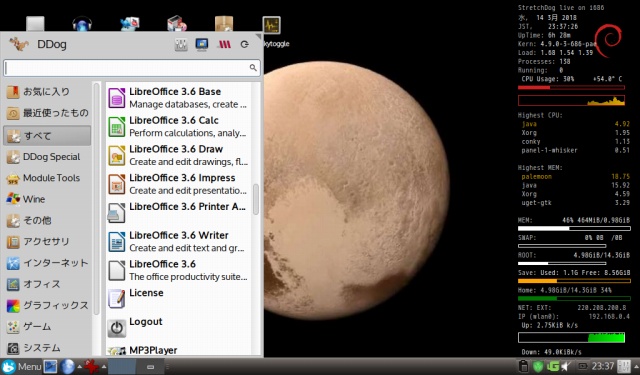Click the red striped icon in menu header

pos(224,44)
